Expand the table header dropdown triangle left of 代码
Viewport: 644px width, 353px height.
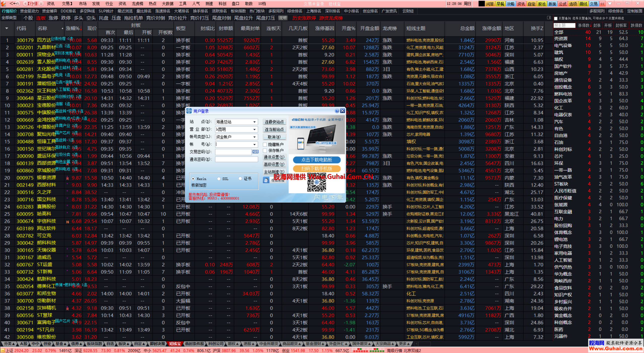pos(7,28)
